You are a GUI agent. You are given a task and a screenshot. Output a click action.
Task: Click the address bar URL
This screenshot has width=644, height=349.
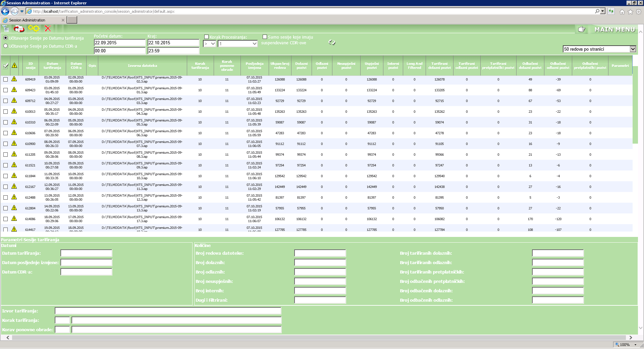click(104, 11)
